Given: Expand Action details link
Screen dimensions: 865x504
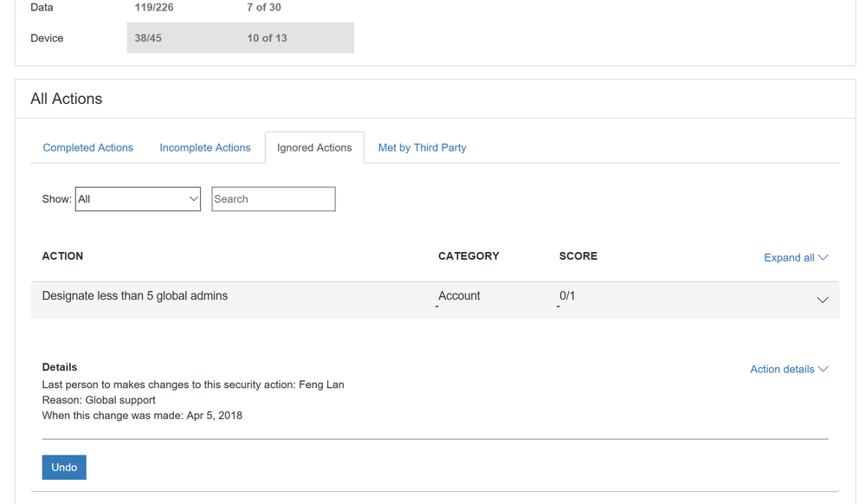Looking at the screenshot, I should click(x=789, y=369).
